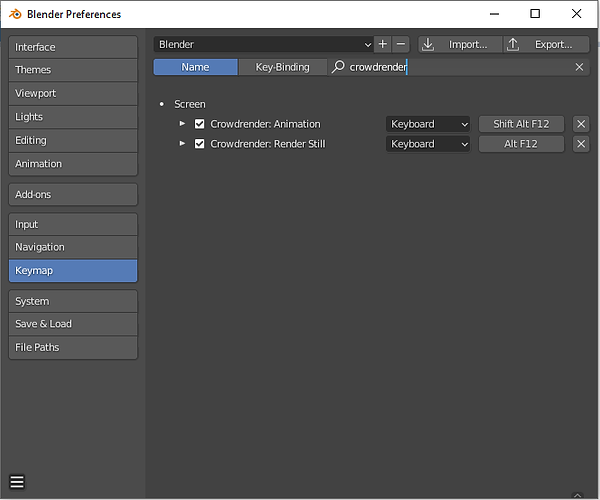Open the System preferences tab
This screenshot has height=500, width=600.
pyautogui.click(x=73, y=301)
